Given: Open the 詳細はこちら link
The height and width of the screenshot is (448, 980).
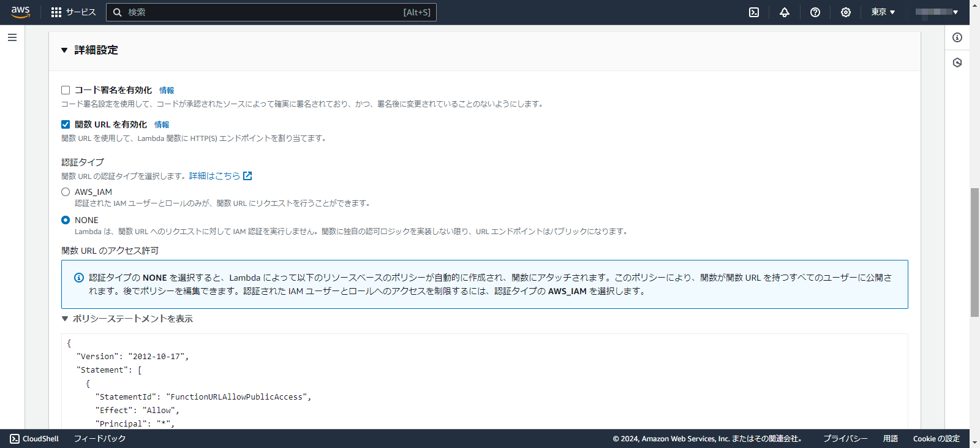Looking at the screenshot, I should click(x=214, y=176).
